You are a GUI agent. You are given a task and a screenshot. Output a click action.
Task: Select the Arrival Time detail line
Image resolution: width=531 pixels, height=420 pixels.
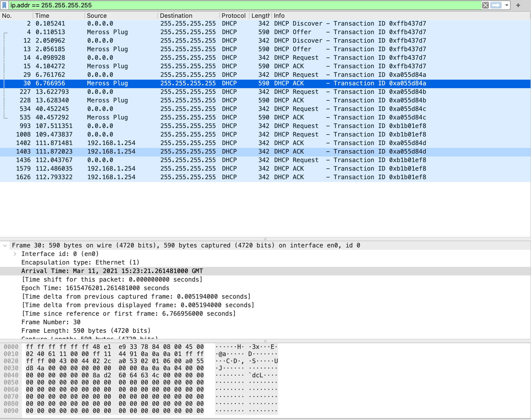pyautogui.click(x=112, y=271)
